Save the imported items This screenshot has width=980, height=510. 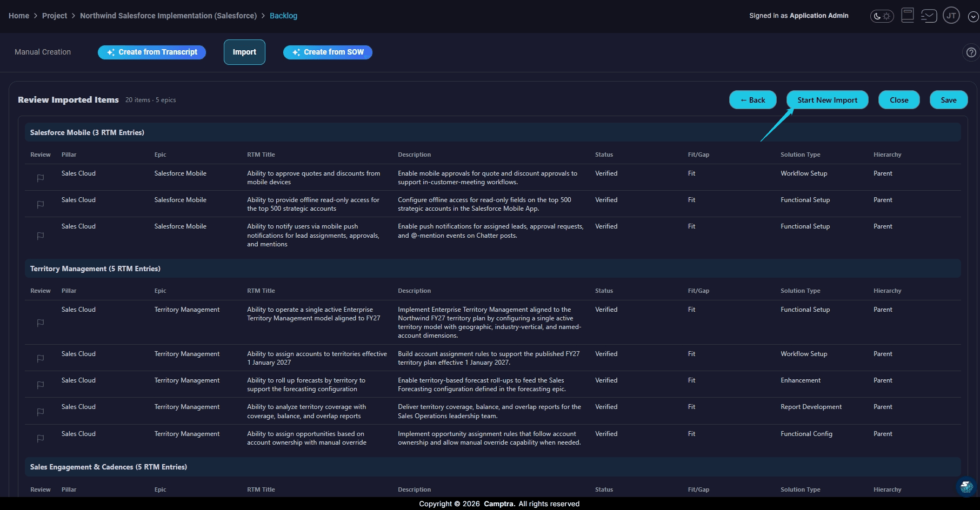point(949,100)
